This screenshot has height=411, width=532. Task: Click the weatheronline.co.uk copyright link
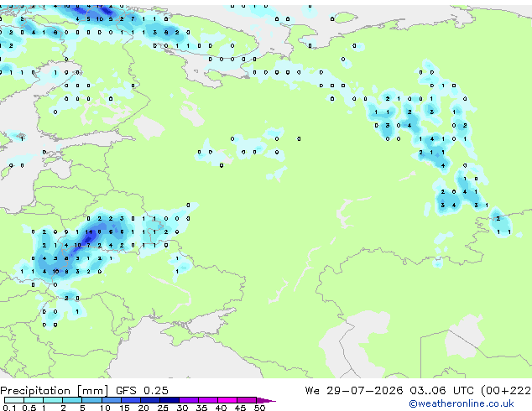461,403
